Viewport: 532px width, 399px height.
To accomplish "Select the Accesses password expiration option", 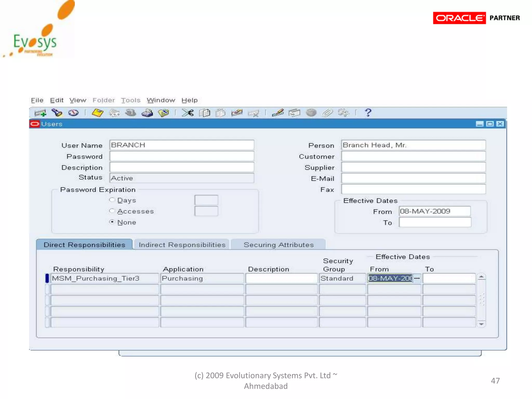I will tap(112, 211).
